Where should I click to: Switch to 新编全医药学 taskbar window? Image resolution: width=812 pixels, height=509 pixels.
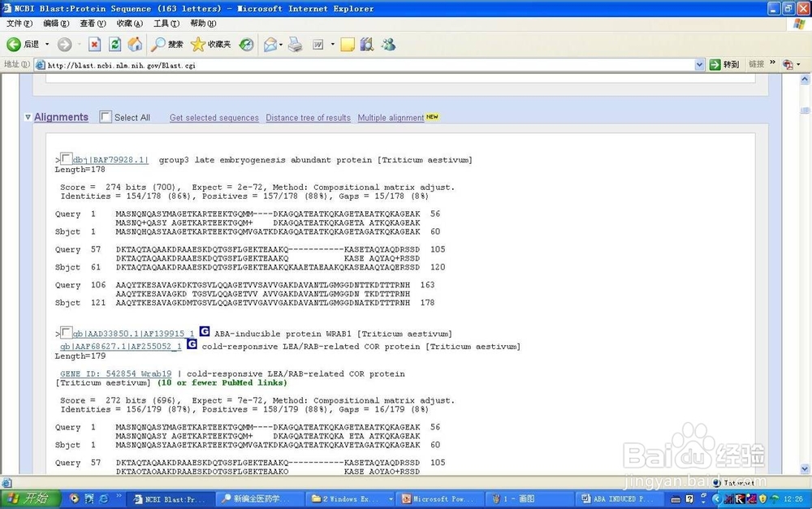point(258,499)
